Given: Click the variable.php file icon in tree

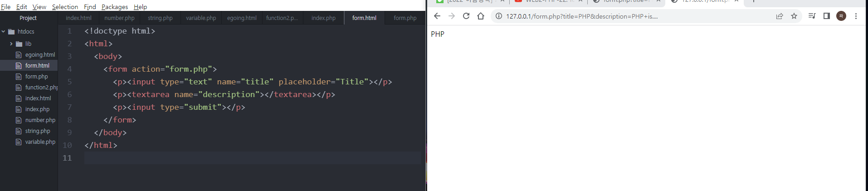Looking at the screenshot, I should [19, 142].
